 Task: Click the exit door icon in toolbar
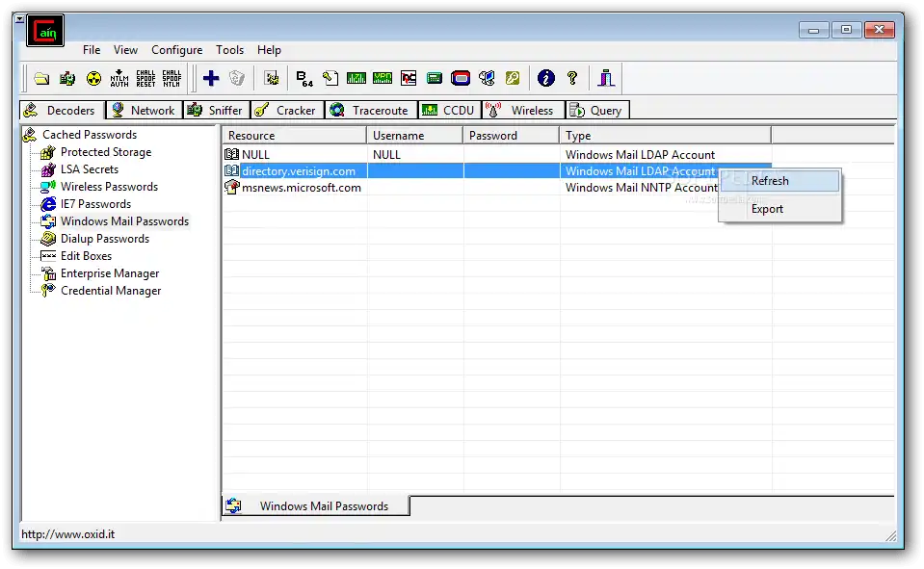[x=606, y=78]
